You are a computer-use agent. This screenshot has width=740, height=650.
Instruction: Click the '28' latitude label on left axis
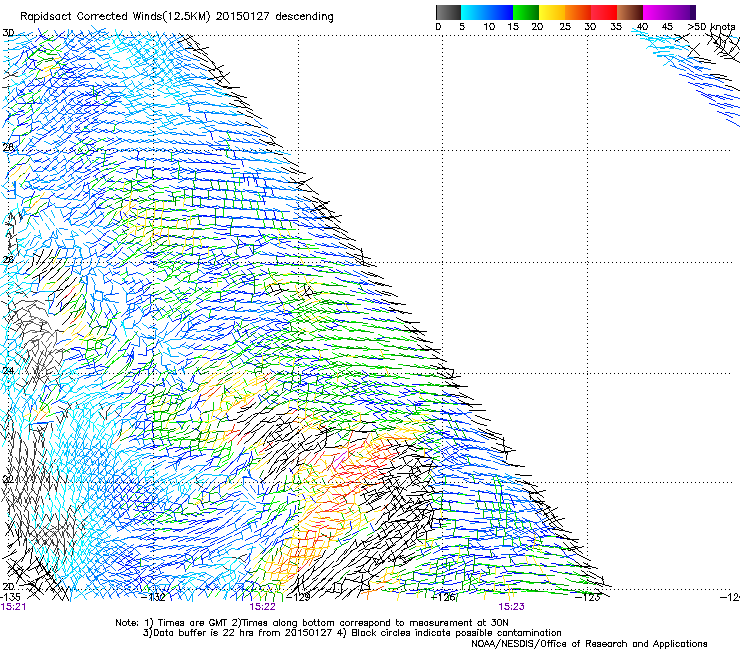coord(8,147)
